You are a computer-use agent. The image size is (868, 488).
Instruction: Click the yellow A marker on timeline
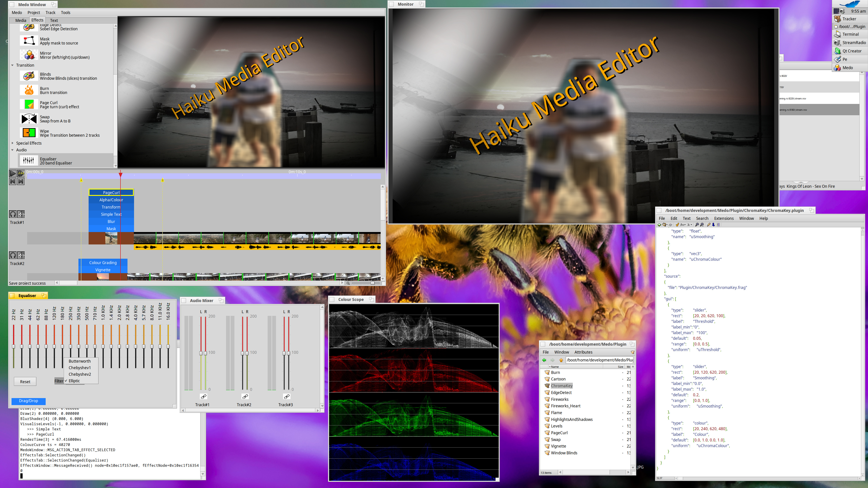pyautogui.click(x=81, y=180)
